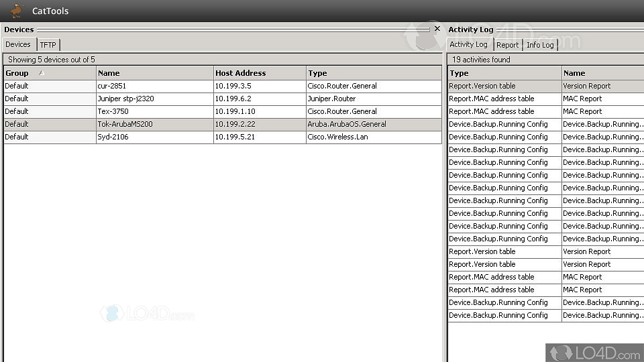Viewport: 644px width, 362px height.
Task: Select the Devices tab
Action: click(18, 44)
